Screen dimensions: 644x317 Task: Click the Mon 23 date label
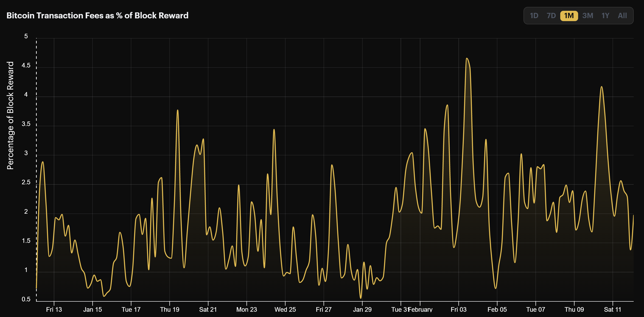(x=246, y=309)
